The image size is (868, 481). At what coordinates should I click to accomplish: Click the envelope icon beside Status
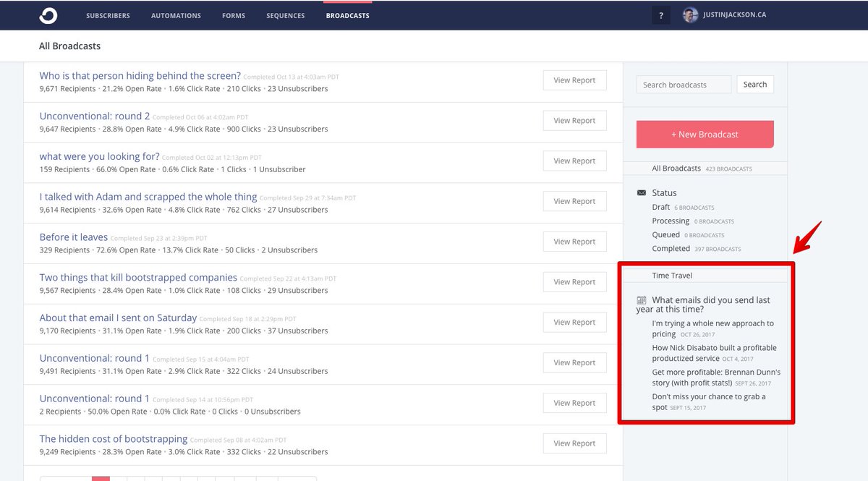click(x=642, y=193)
